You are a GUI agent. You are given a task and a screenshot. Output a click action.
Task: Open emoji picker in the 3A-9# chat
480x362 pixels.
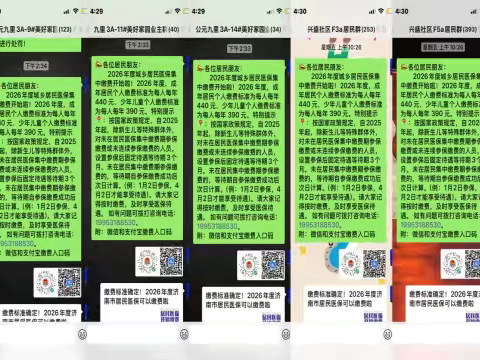[82, 334]
